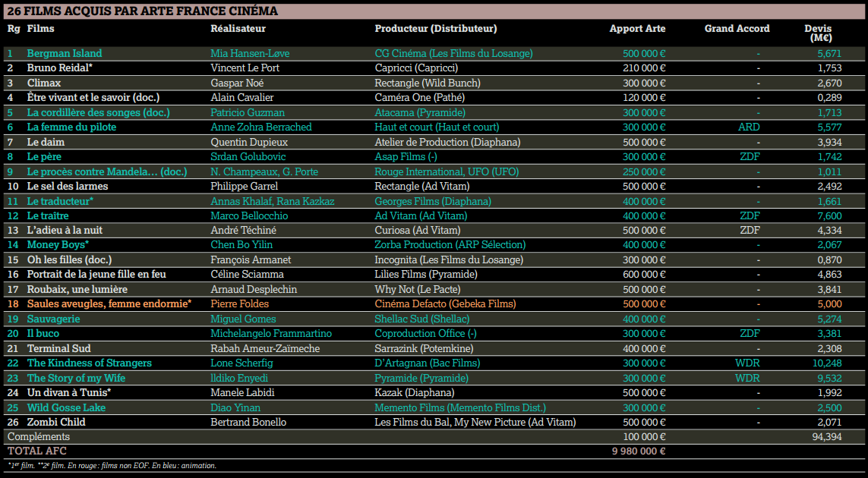Select the "Bergman Island" film title
Image resolution: width=868 pixels, height=478 pixels.
[x=65, y=54]
